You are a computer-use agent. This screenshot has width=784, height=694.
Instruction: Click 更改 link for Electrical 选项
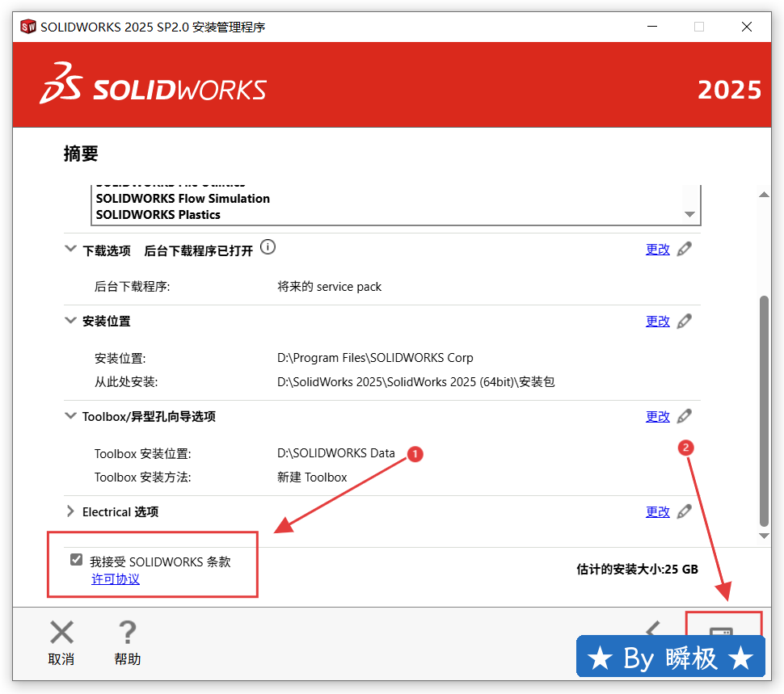(657, 511)
